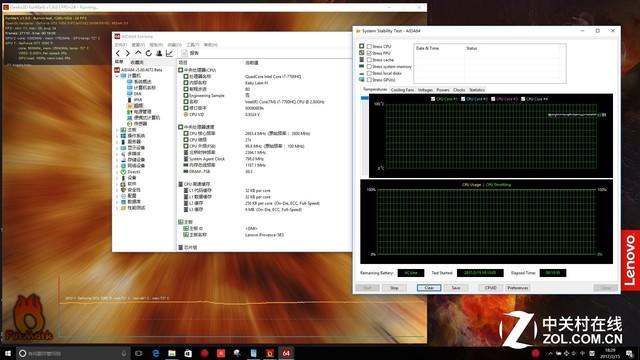640x360 pixels.
Task: Select the DirectX node in AIDA64 tree
Action: 130,172
